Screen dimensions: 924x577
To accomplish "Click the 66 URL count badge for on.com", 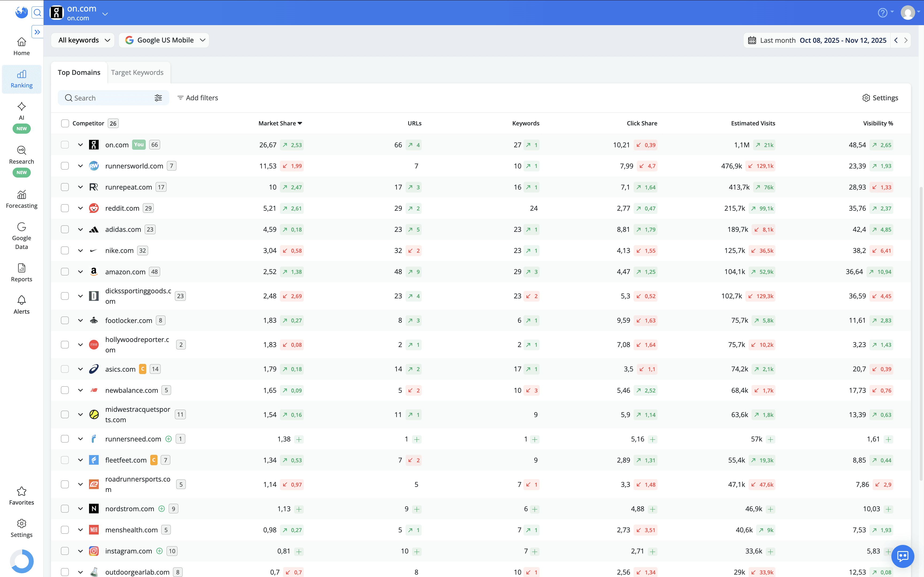I will (x=154, y=145).
